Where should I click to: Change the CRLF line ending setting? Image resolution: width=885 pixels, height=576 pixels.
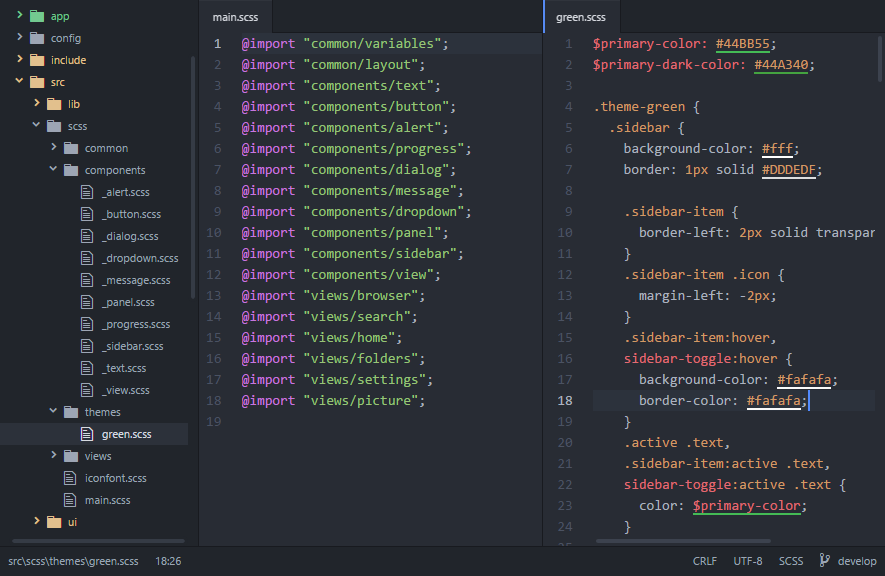click(704, 561)
